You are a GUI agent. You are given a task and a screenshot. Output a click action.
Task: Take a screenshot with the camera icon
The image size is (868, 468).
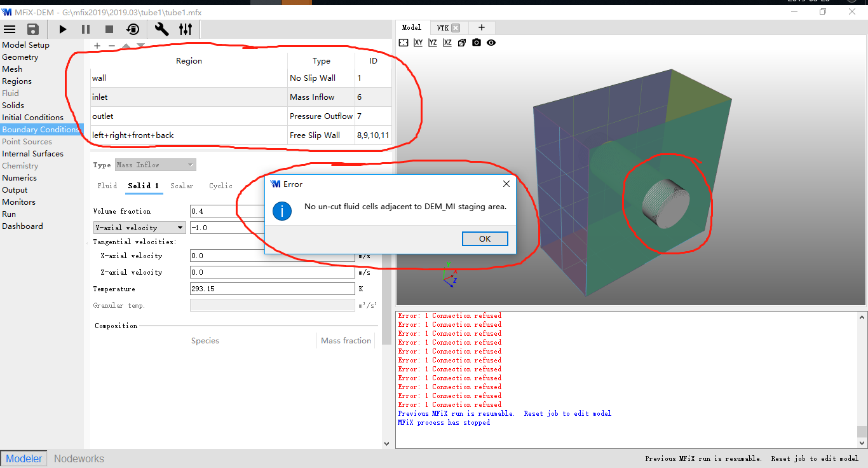click(477, 43)
